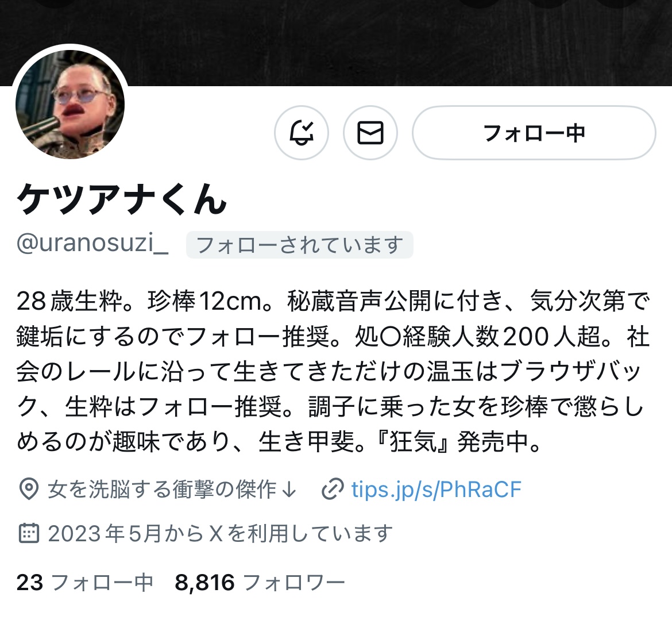Click the chain link icon

pyautogui.click(x=333, y=489)
